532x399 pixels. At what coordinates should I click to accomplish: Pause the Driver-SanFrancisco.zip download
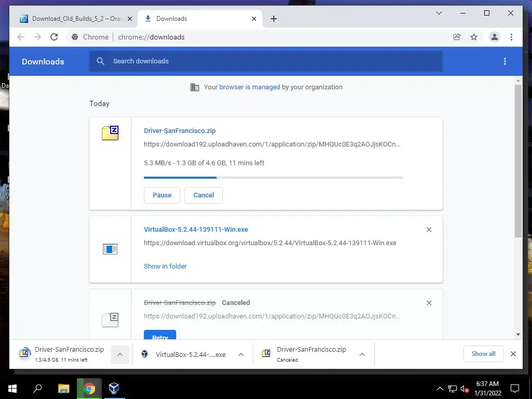click(162, 195)
